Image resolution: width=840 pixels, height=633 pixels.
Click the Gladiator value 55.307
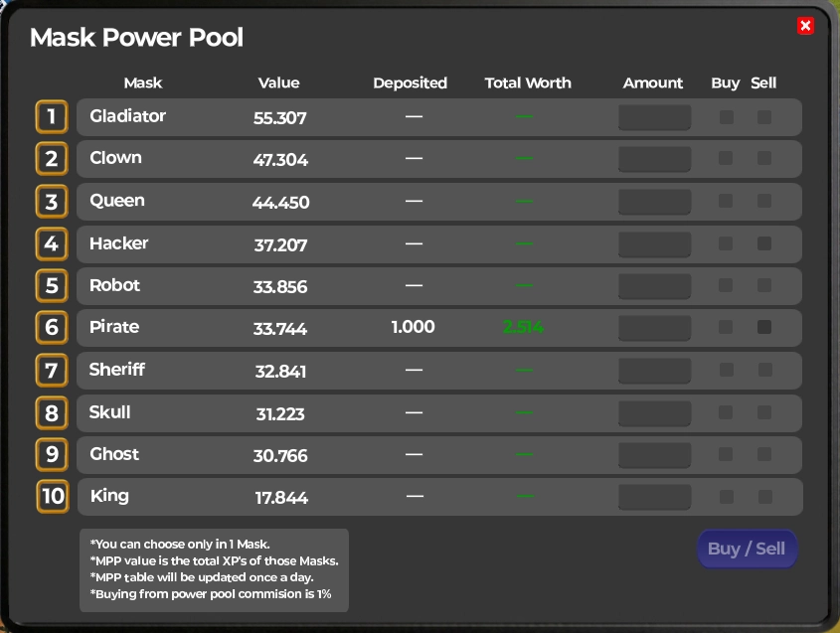(x=280, y=118)
